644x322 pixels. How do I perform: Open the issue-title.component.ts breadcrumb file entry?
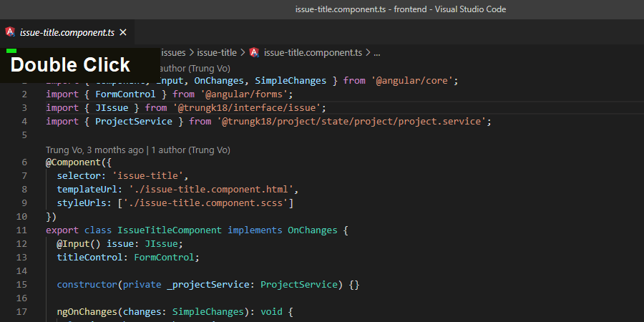tap(313, 52)
